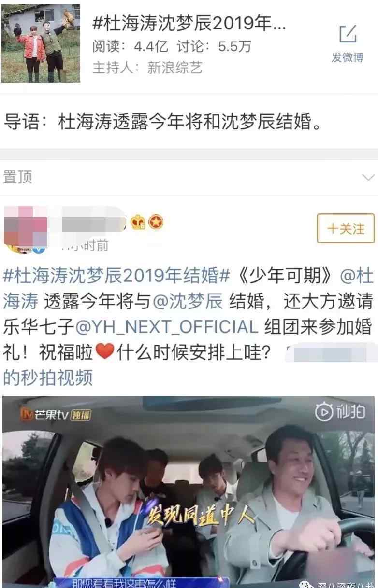Tap the gold crown membership badge
The height and width of the screenshot is (588, 378).
pyautogui.click(x=138, y=222)
